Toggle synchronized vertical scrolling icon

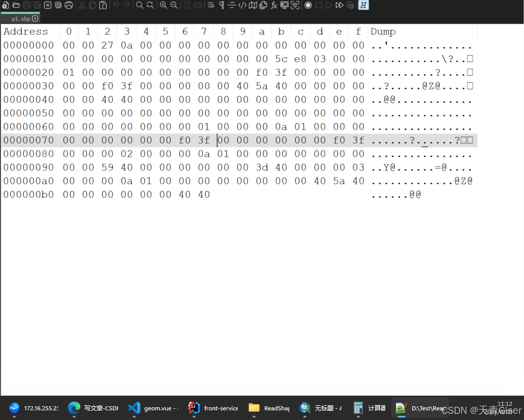coord(188,5)
